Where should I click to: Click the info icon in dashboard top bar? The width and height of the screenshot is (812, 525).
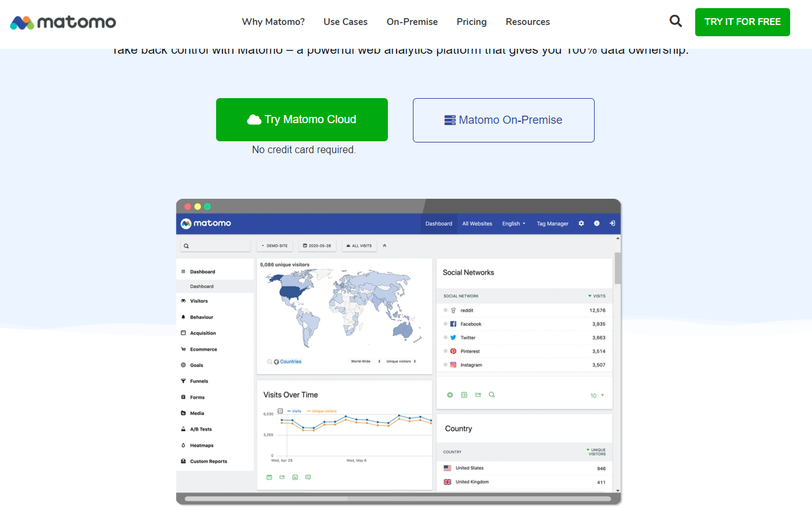(x=597, y=223)
